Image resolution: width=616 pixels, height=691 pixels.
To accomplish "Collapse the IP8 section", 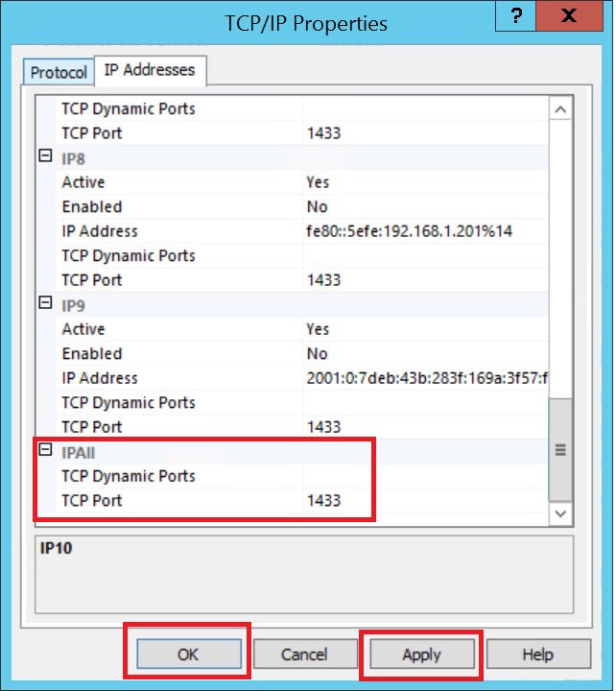I will coord(45,155).
